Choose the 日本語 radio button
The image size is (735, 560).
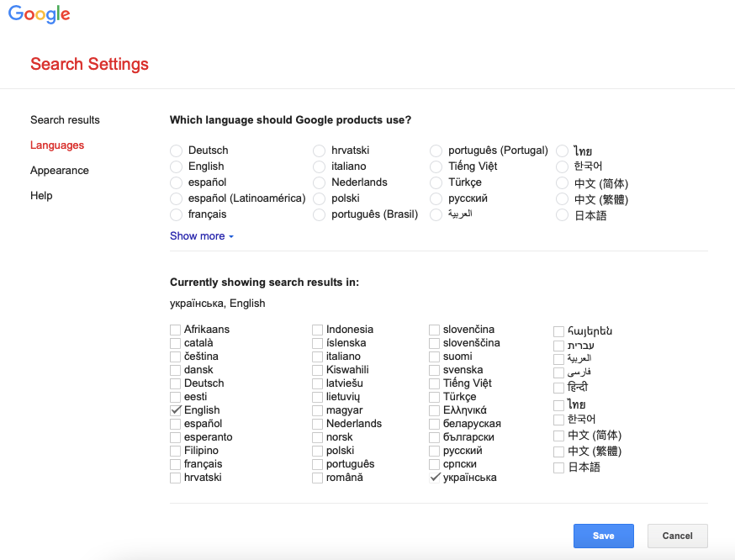[563, 215]
